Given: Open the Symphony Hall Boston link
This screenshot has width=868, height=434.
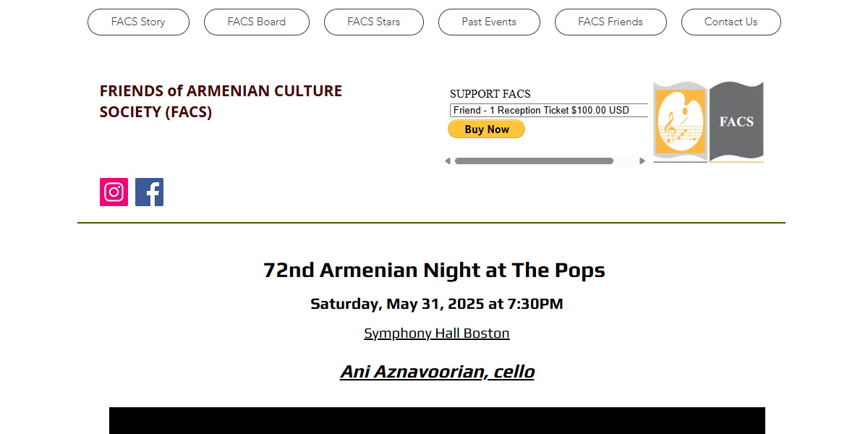Looking at the screenshot, I should click(x=436, y=333).
